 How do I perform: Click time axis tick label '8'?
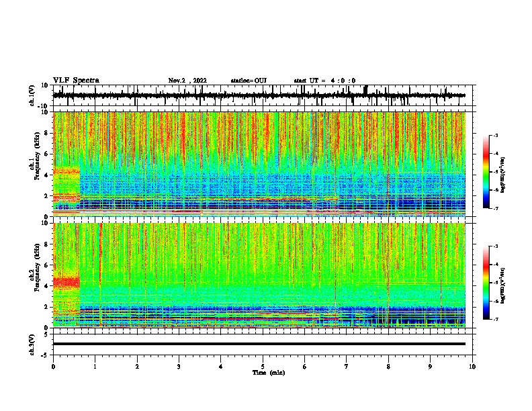(388, 367)
